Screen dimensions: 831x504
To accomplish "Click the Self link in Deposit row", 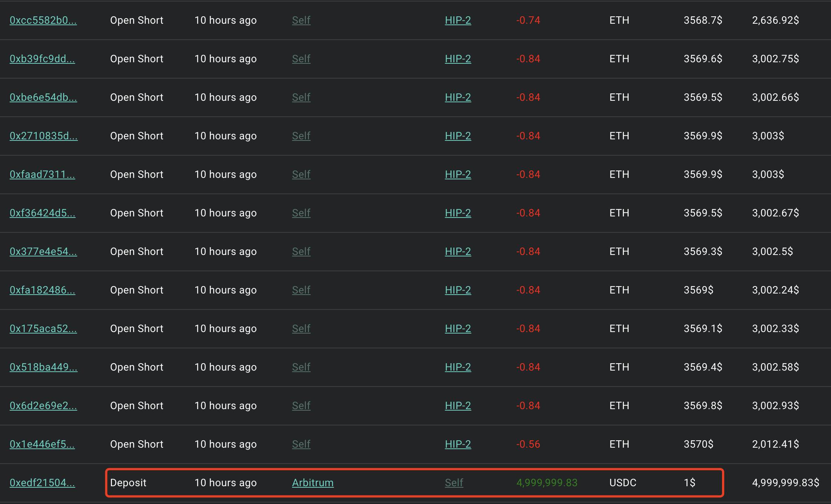I will tap(454, 483).
